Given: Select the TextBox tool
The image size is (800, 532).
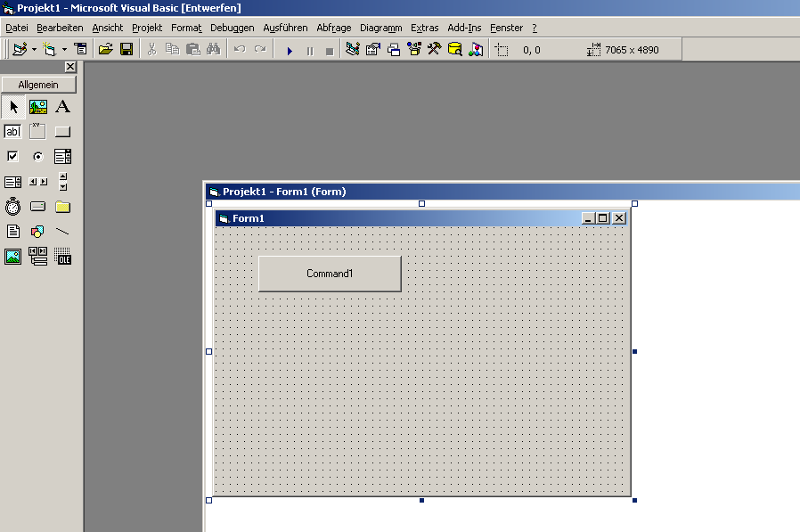Looking at the screenshot, I should 13,132.
